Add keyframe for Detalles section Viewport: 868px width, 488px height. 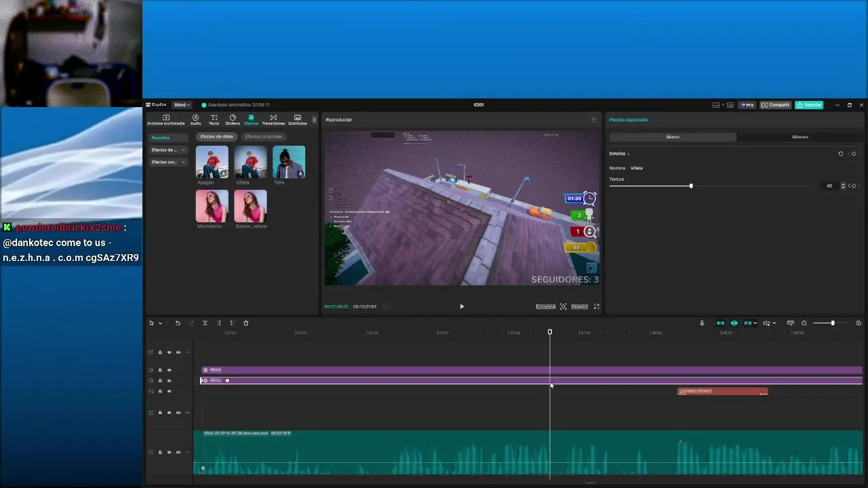[854, 154]
